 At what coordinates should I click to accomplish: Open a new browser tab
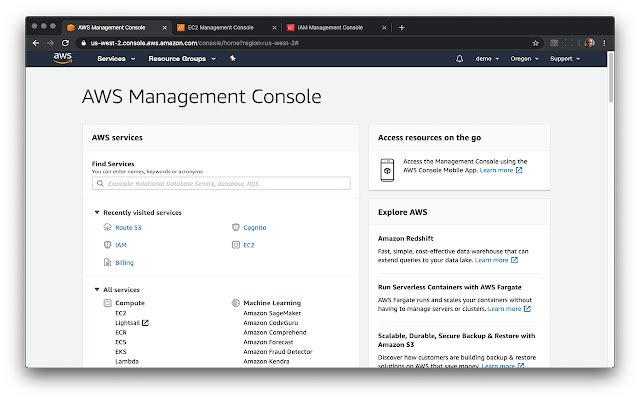[402, 27]
